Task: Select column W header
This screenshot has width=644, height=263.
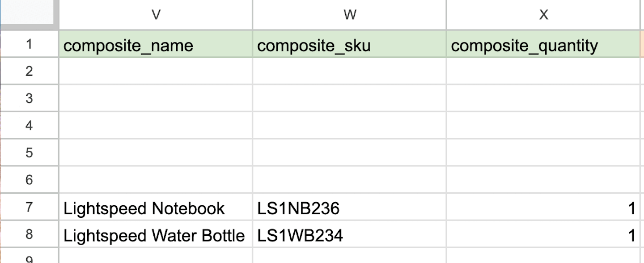Action: coord(349,15)
